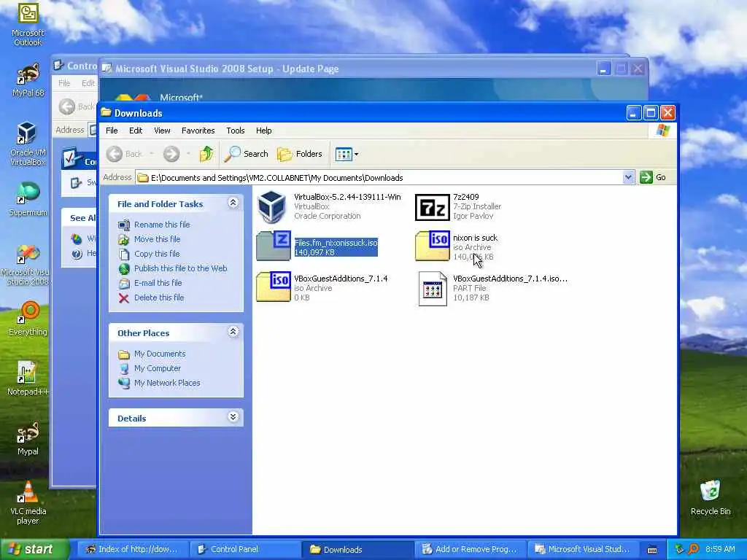This screenshot has width=747, height=560.
Task: Click Move this file link
Action: click(158, 239)
